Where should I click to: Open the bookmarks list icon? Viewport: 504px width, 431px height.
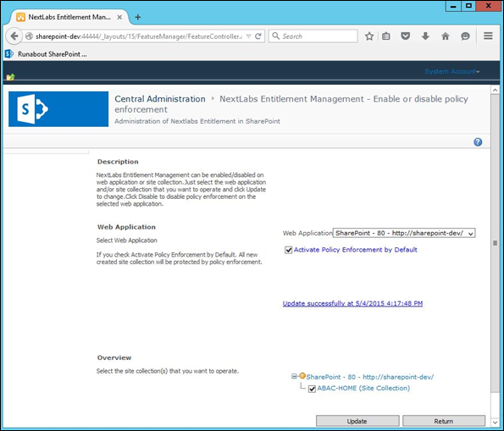pos(386,36)
